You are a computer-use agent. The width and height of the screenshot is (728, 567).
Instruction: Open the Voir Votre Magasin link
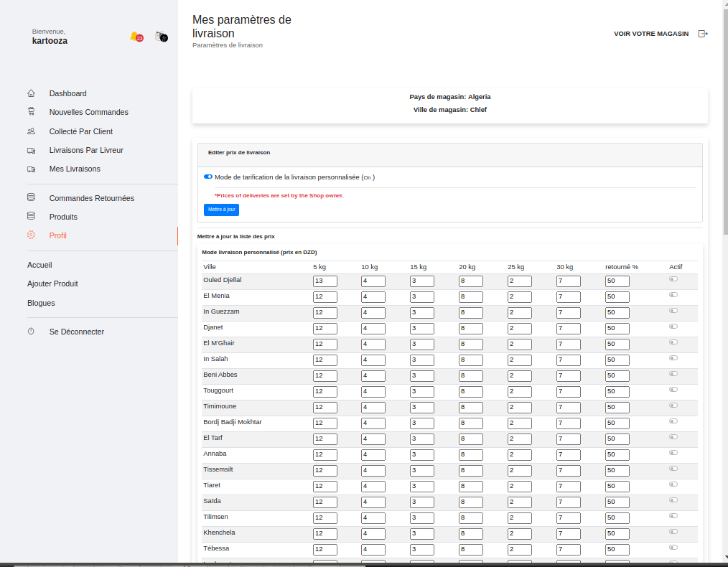click(x=650, y=34)
